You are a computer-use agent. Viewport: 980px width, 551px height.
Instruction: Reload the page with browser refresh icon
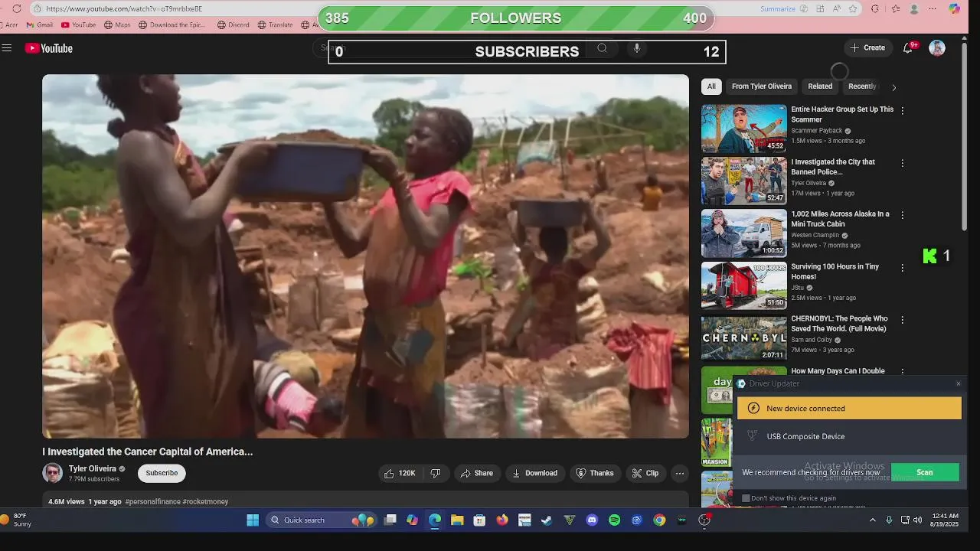coord(16,8)
